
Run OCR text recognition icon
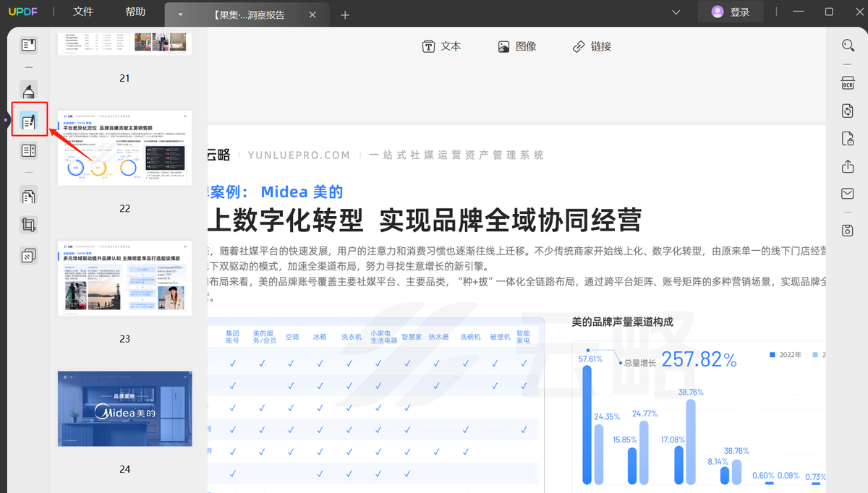pos(848,83)
